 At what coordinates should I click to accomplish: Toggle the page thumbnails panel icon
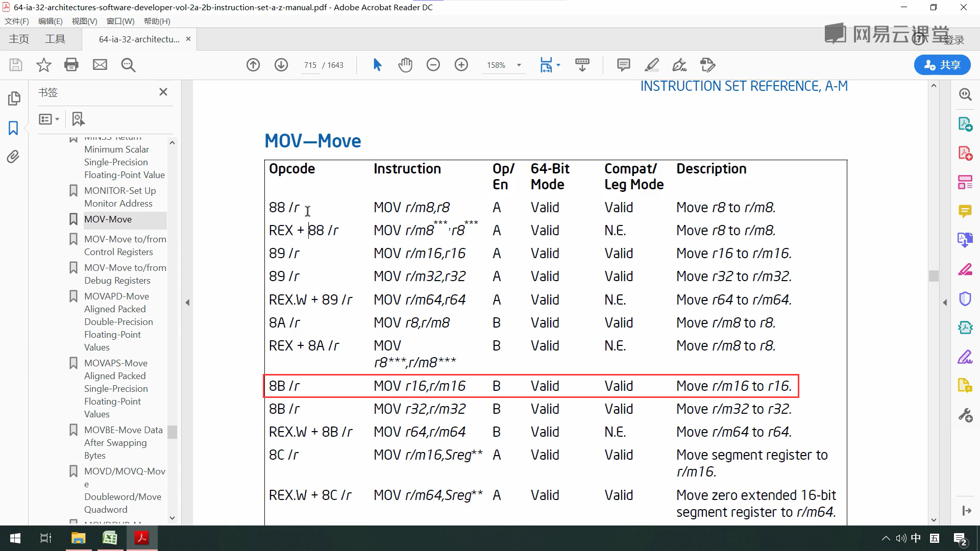(x=14, y=98)
